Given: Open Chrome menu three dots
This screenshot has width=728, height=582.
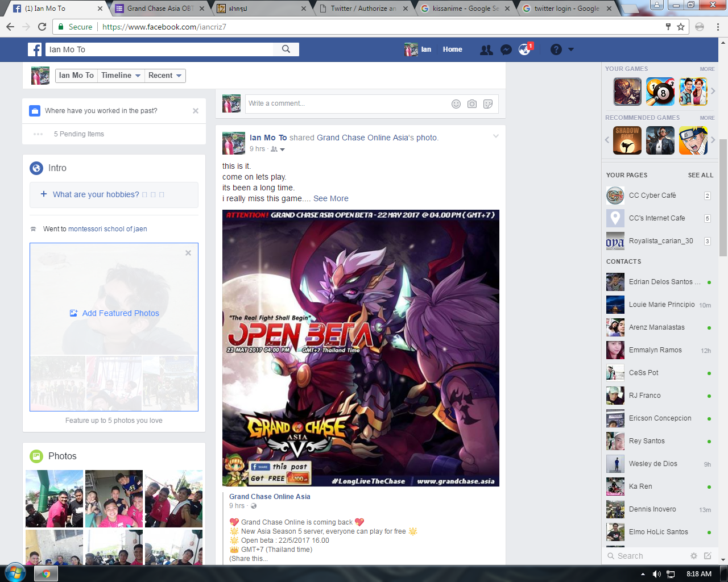Looking at the screenshot, I should (x=718, y=27).
